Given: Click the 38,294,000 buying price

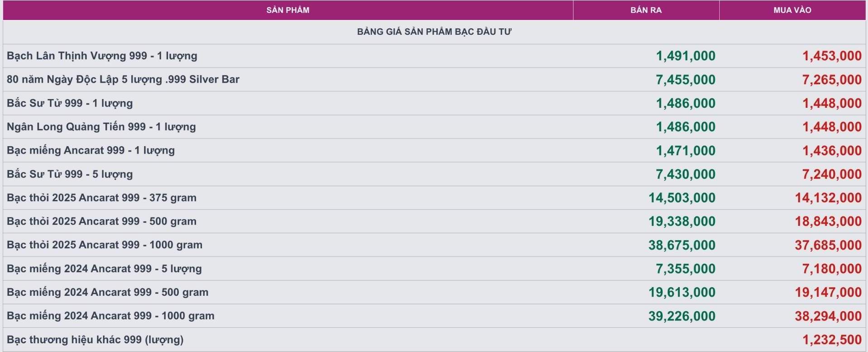Looking at the screenshot, I should [x=828, y=316].
